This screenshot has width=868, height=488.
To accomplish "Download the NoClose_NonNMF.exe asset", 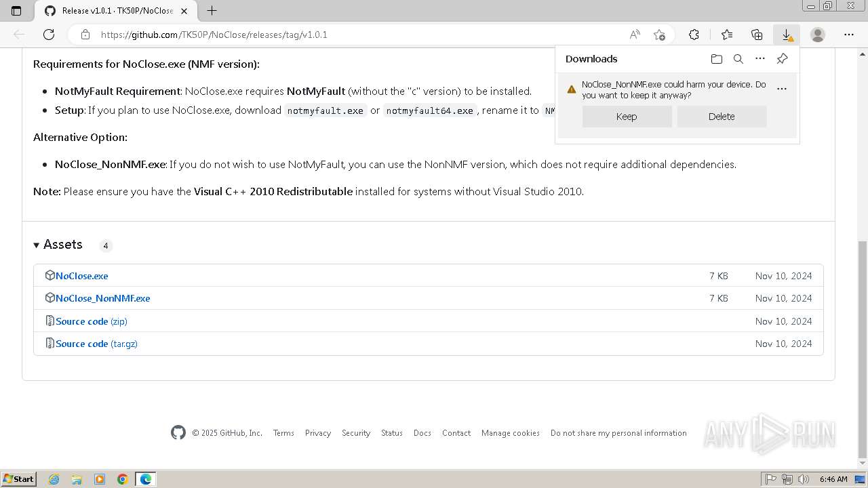I will 103,298.
